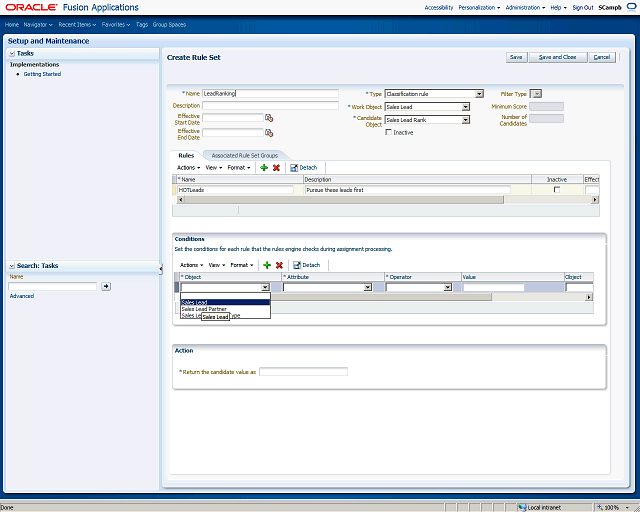The height and width of the screenshot is (512, 640).
Task: Open the Help menu
Action: (x=558, y=8)
